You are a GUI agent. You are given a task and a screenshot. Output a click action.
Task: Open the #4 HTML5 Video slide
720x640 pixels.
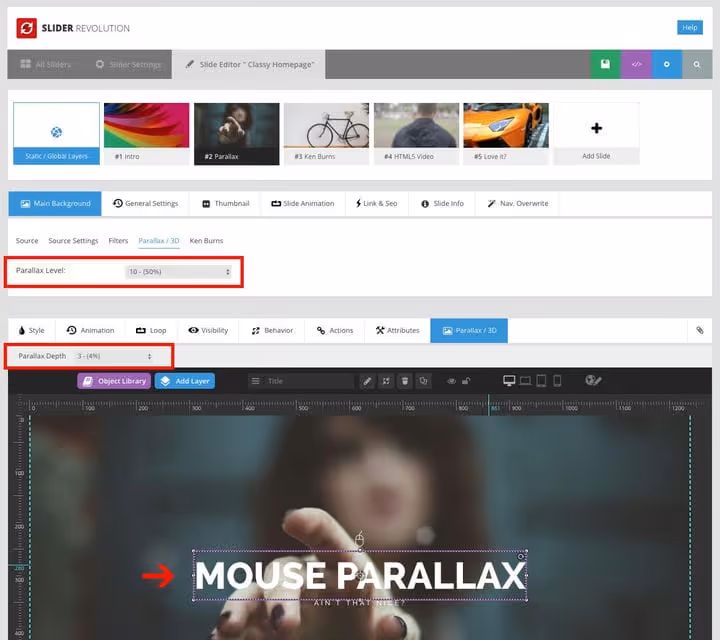416,133
